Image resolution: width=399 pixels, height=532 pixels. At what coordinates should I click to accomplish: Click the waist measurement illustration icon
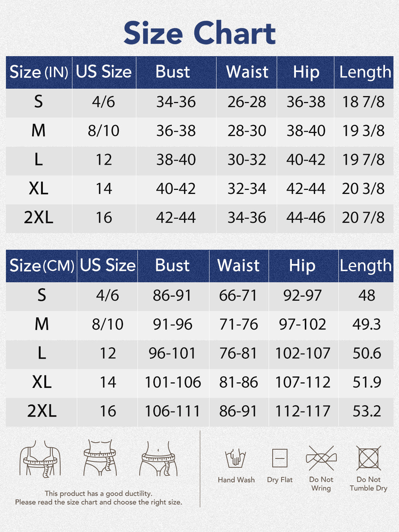[x=100, y=457]
